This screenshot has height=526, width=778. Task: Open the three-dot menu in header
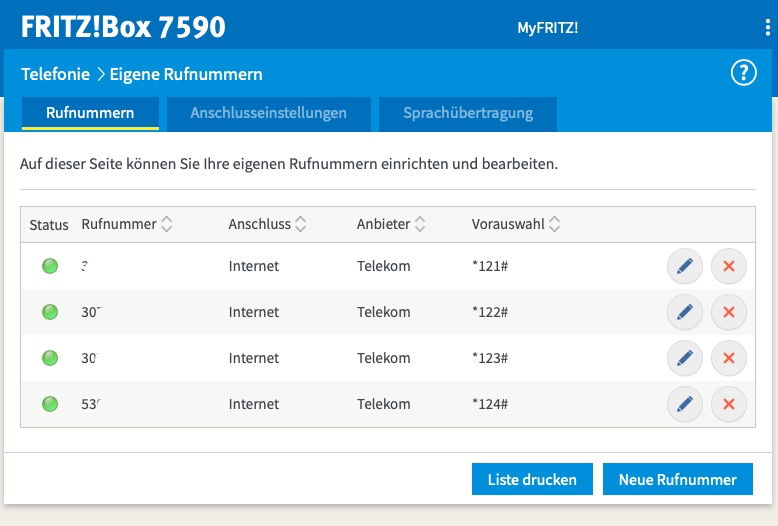point(767,28)
